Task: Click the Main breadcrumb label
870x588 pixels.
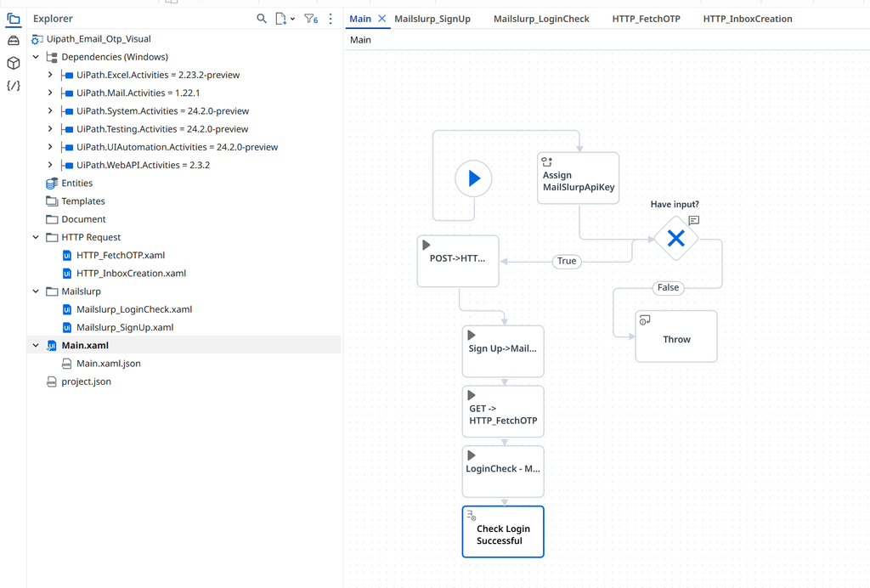Action: click(x=360, y=40)
